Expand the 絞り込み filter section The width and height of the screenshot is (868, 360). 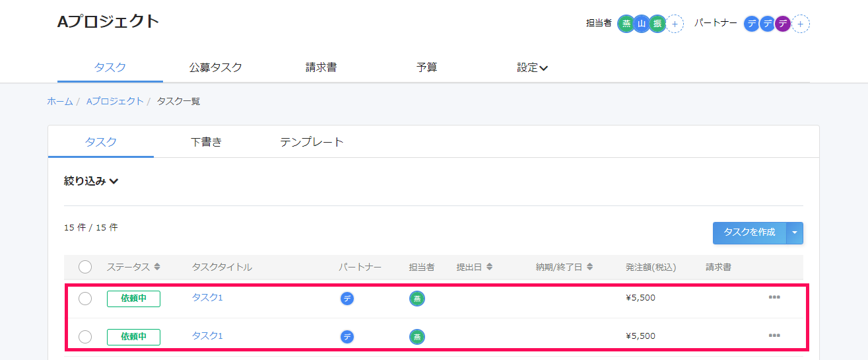point(91,181)
